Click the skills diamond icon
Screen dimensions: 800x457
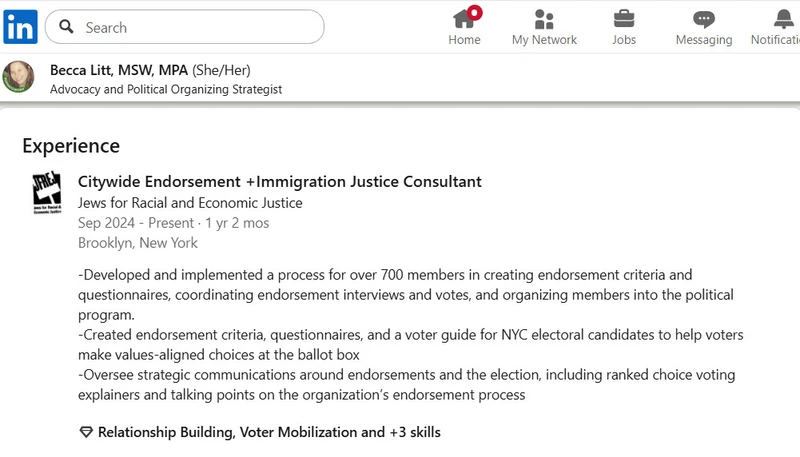[86, 432]
